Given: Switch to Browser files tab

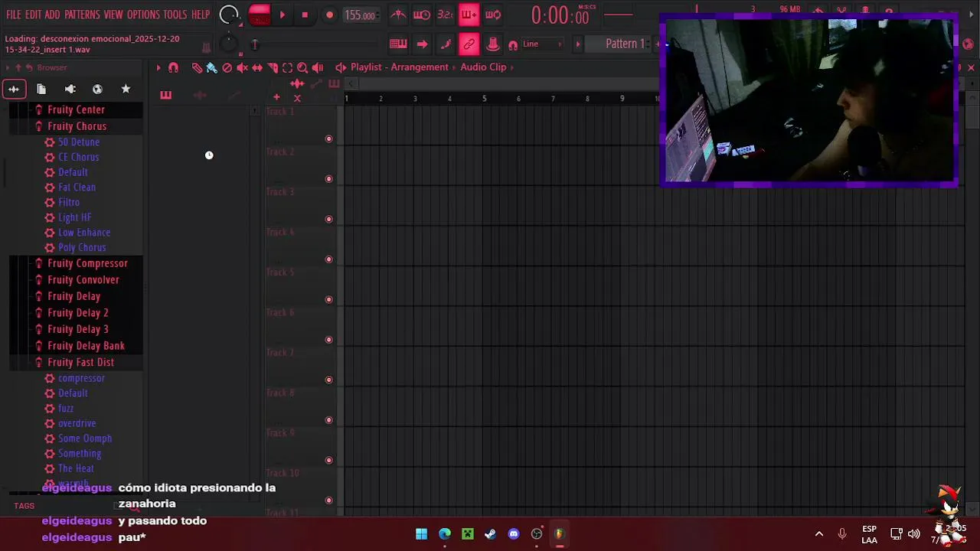Looking at the screenshot, I should (x=41, y=90).
